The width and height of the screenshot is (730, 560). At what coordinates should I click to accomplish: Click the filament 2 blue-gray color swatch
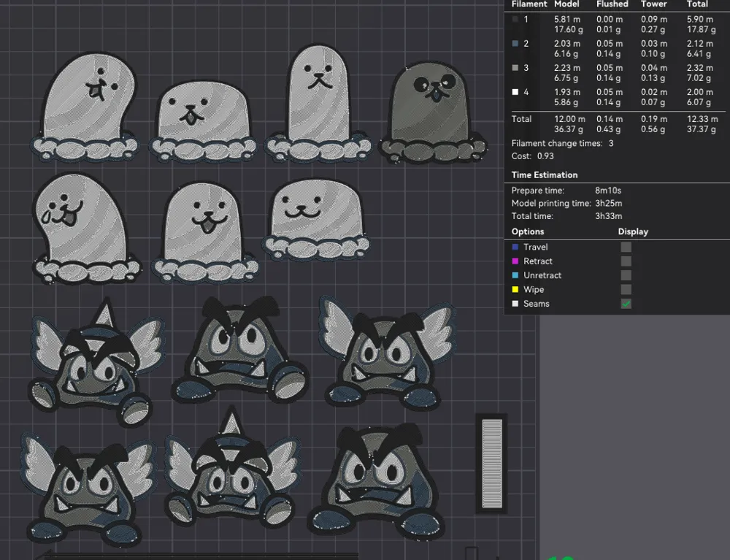pyautogui.click(x=515, y=44)
